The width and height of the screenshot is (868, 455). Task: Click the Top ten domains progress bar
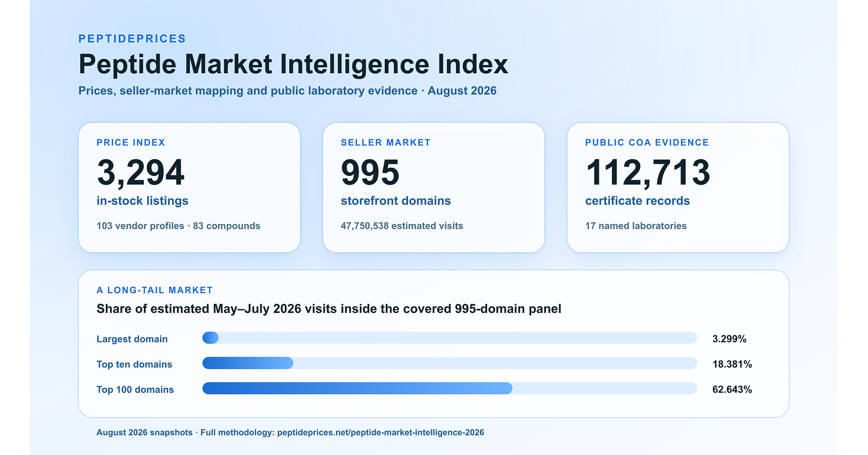[x=450, y=363]
